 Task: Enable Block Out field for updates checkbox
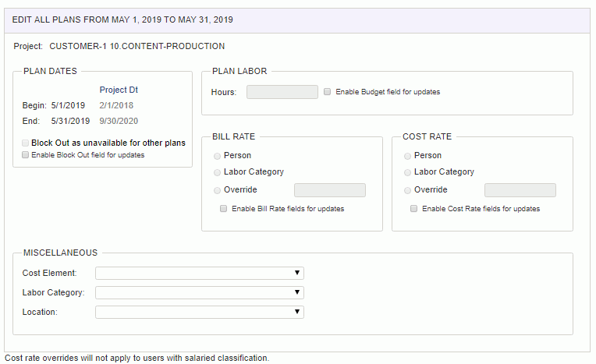(25, 154)
